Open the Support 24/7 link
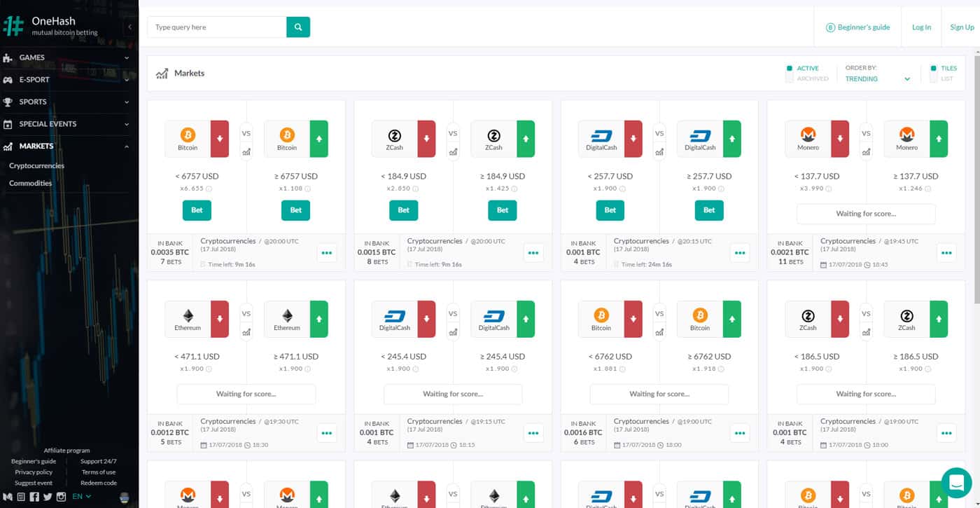The image size is (980, 508). [98, 462]
